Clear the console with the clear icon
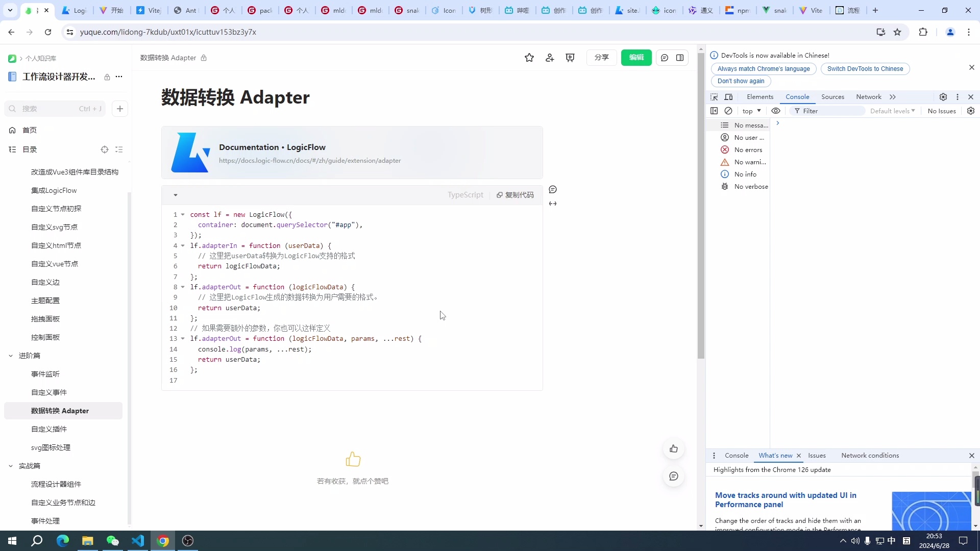The image size is (980, 551). coord(728,111)
